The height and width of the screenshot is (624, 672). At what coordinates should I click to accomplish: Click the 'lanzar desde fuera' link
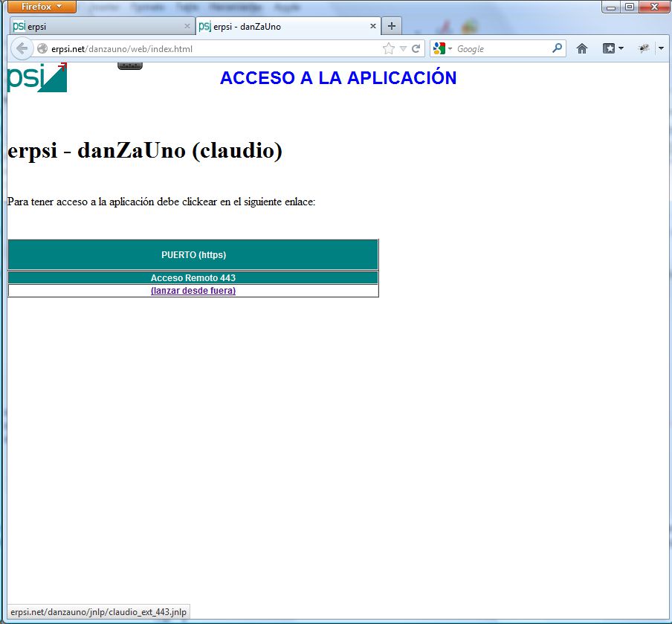click(x=193, y=291)
